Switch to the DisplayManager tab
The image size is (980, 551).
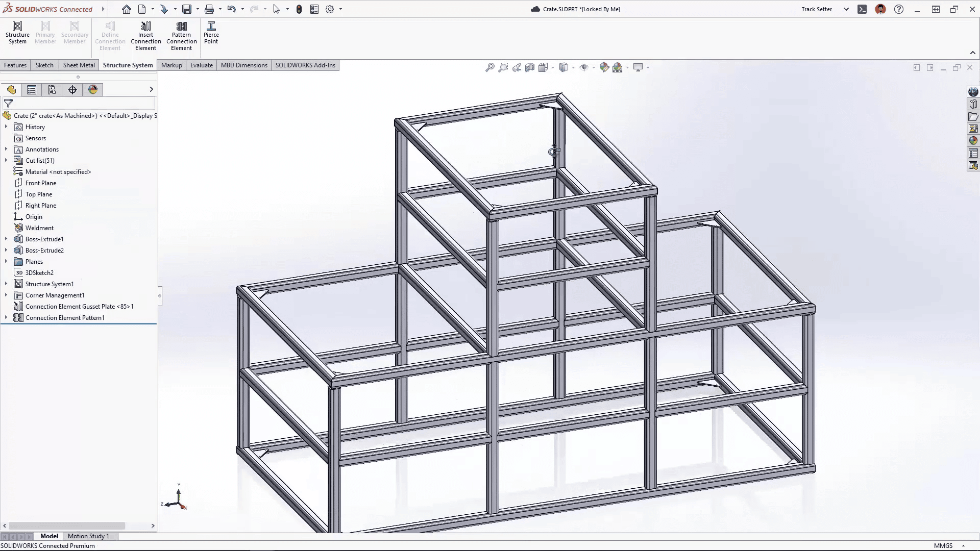point(93,89)
